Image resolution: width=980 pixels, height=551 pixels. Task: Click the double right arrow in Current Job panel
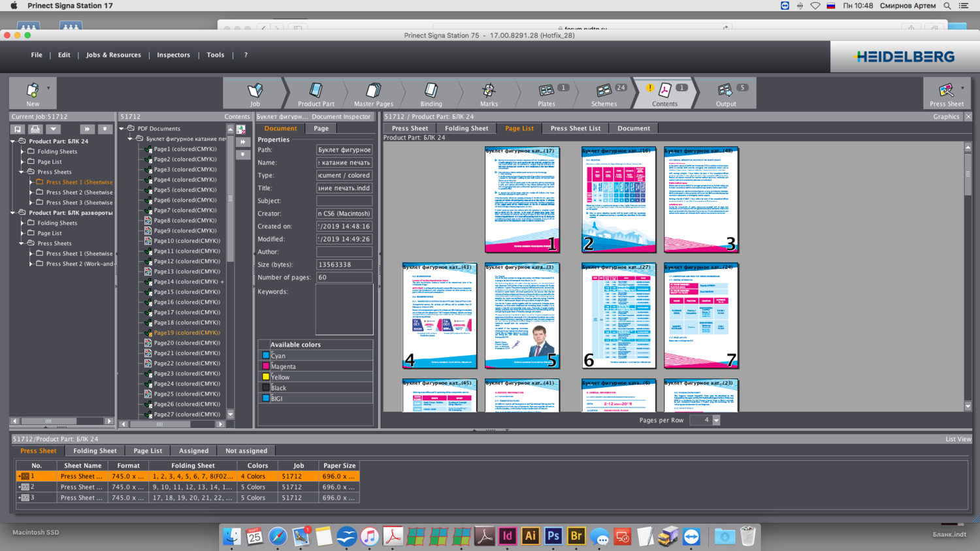87,129
